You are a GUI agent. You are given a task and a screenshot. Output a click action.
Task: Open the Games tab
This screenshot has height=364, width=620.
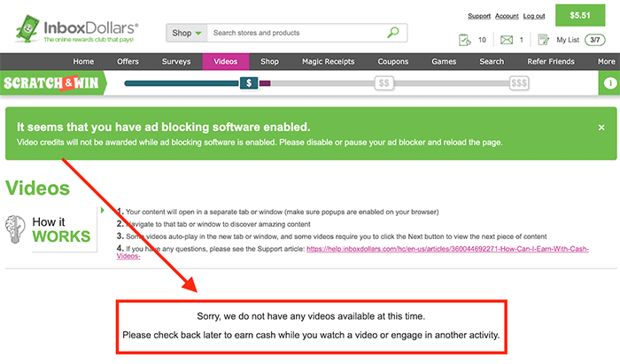(x=444, y=62)
